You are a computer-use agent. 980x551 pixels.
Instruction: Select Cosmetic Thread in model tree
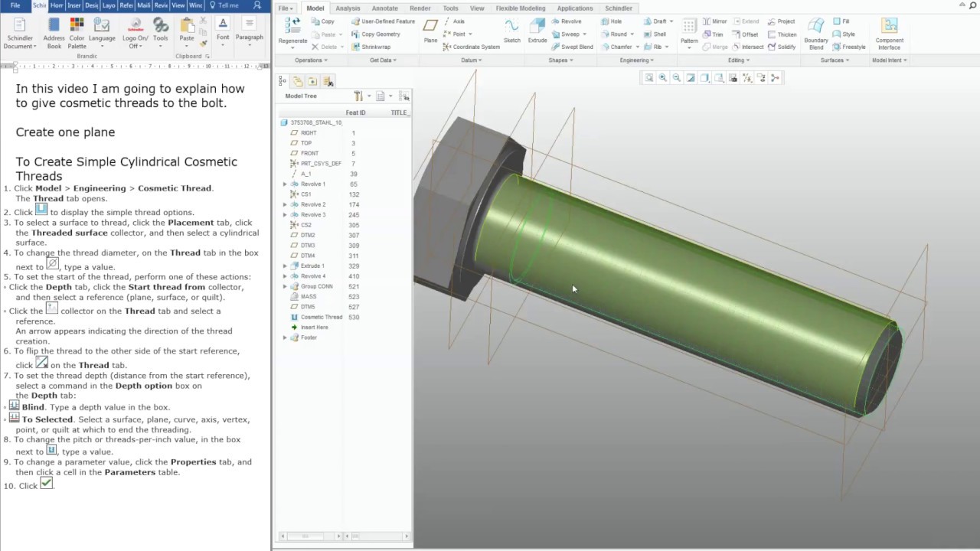coord(321,318)
